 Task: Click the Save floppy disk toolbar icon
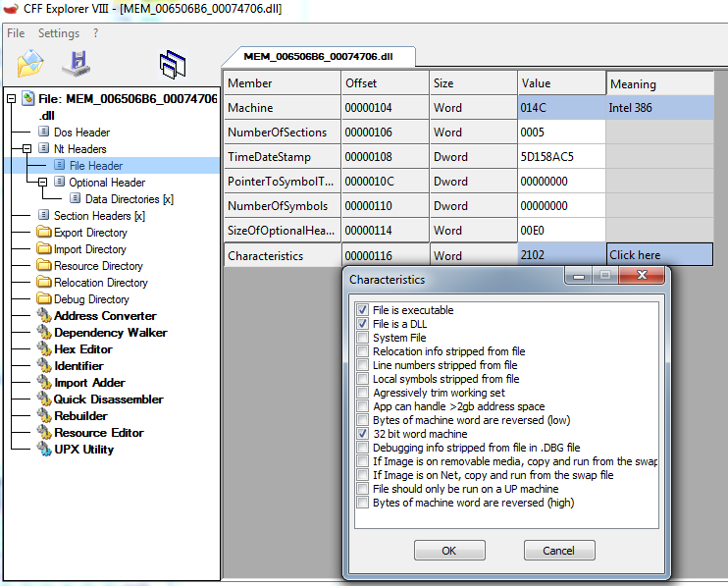(76, 63)
